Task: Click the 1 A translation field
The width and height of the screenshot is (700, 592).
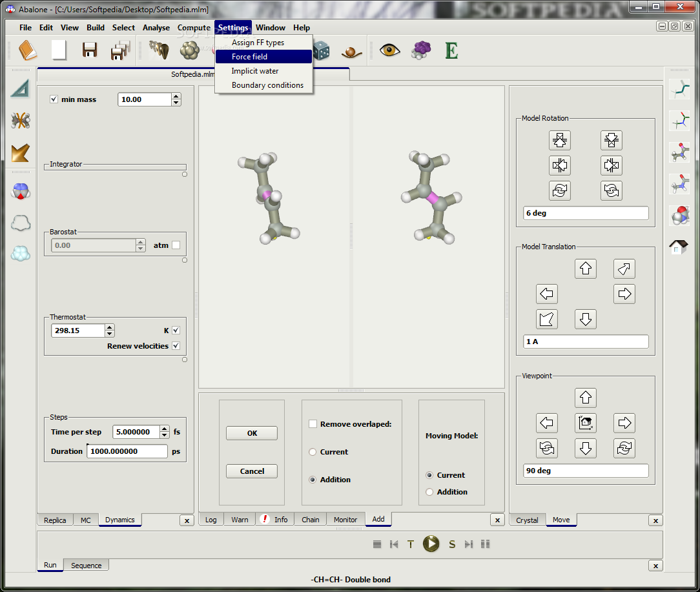Action: (x=585, y=342)
